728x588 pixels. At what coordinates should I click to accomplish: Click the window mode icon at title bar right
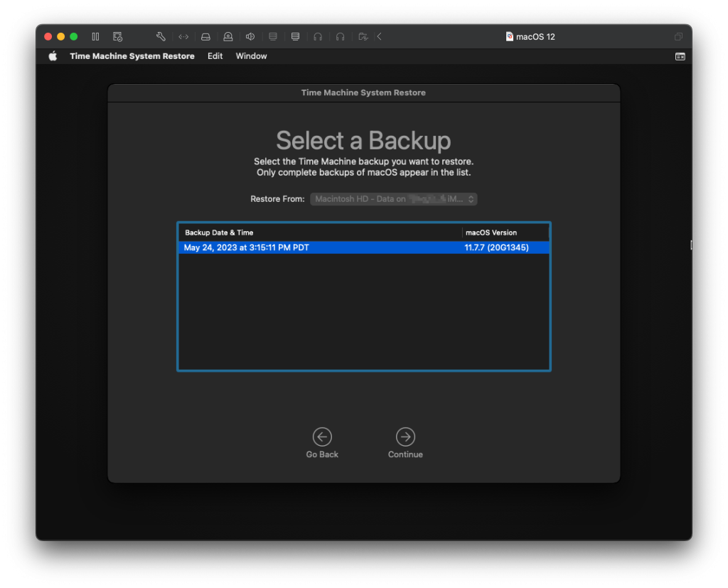pyautogui.click(x=678, y=37)
